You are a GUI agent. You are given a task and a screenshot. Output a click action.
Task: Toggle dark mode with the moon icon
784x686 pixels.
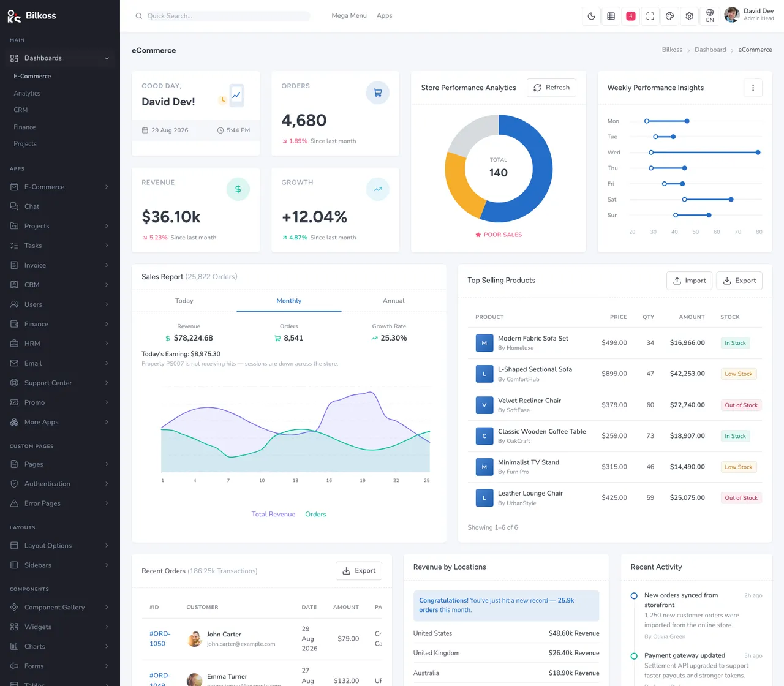coord(592,17)
